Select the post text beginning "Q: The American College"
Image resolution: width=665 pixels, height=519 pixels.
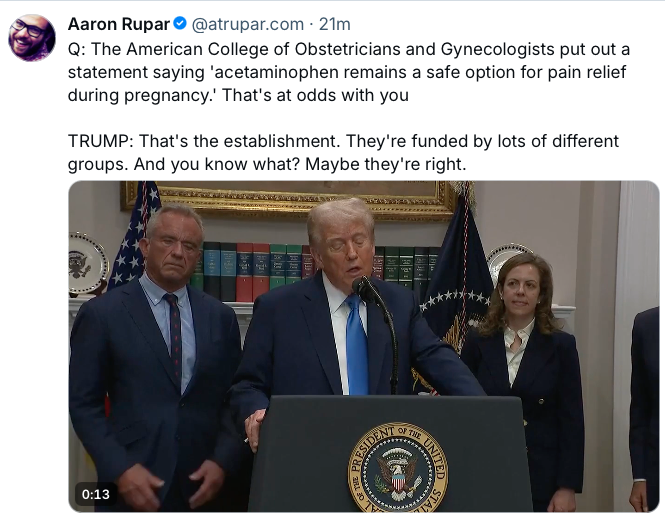(349, 72)
